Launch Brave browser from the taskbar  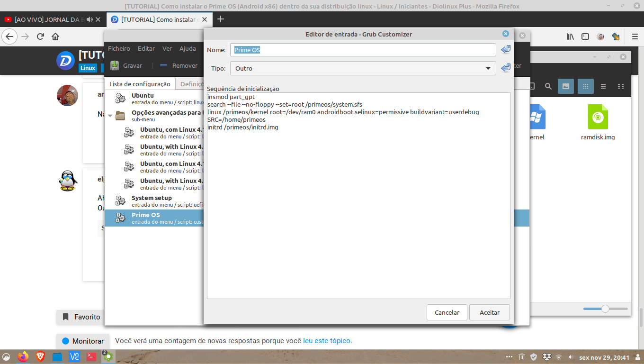tap(41, 356)
